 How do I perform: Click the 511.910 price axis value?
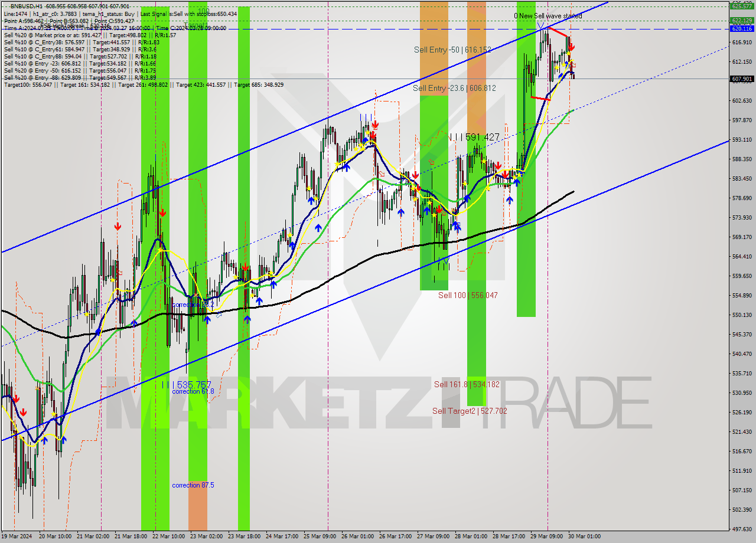pyautogui.click(x=742, y=471)
